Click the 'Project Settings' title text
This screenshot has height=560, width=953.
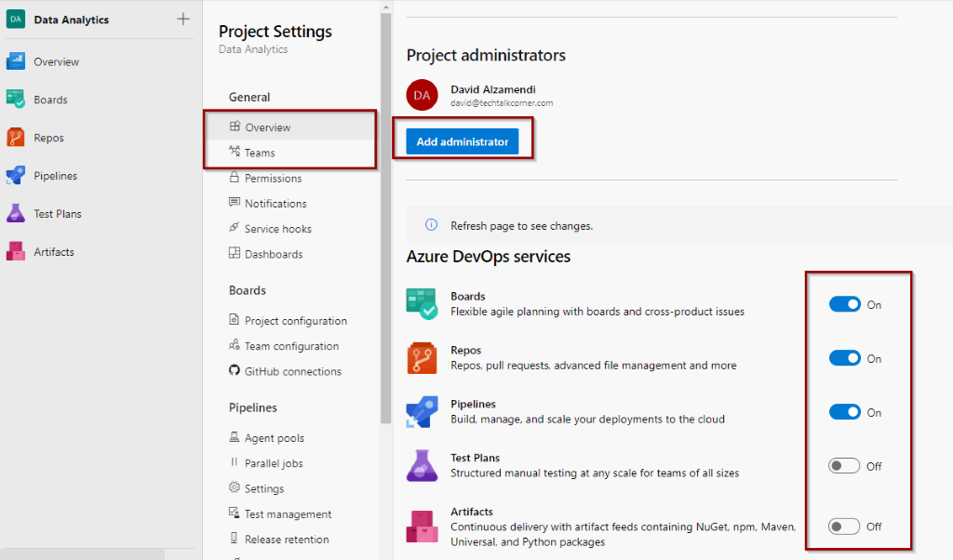275,32
